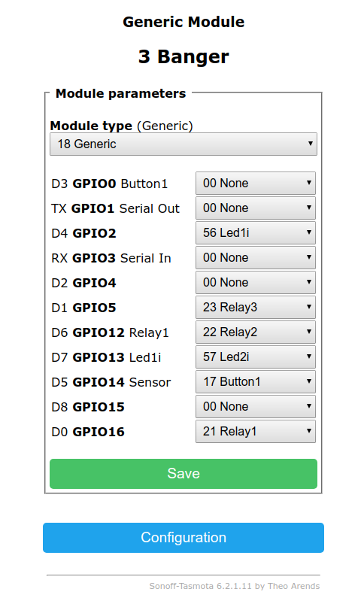Click the Module parameters legend text
The height and width of the screenshot is (613, 364).
click(x=120, y=94)
